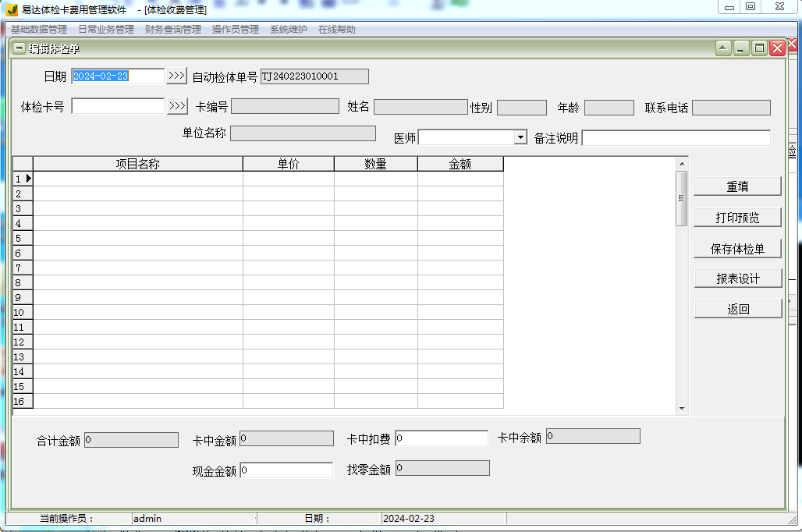Click the 单位名称 field
The height and width of the screenshot is (532, 802).
point(303,133)
